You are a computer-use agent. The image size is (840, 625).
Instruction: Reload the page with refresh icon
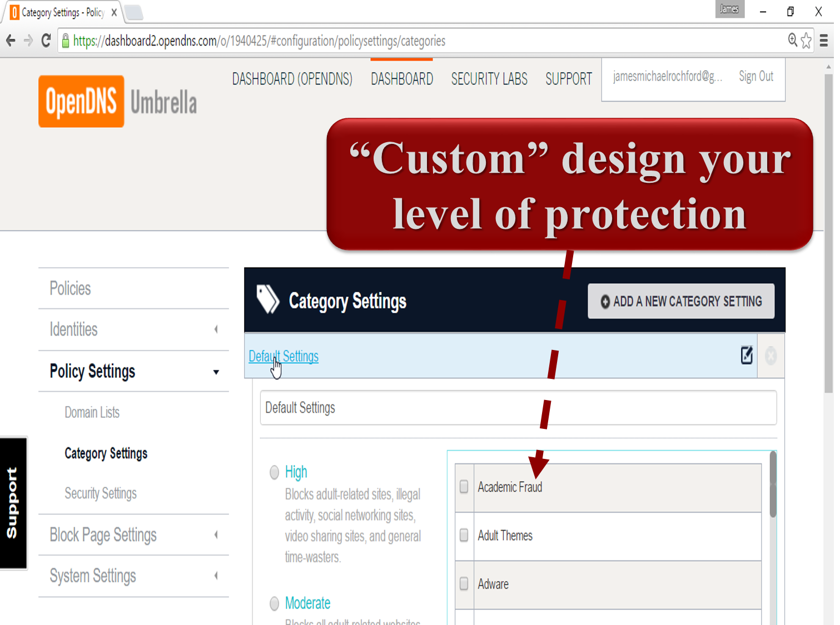tap(46, 41)
